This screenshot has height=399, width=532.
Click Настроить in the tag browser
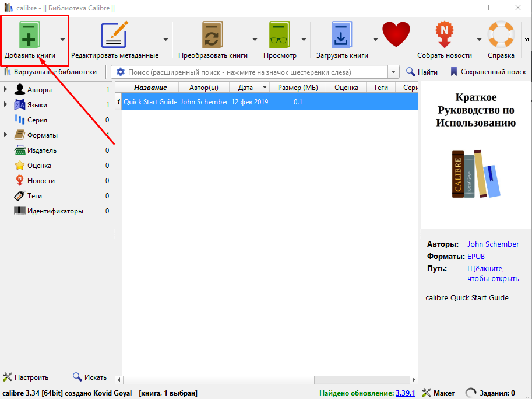click(x=26, y=377)
